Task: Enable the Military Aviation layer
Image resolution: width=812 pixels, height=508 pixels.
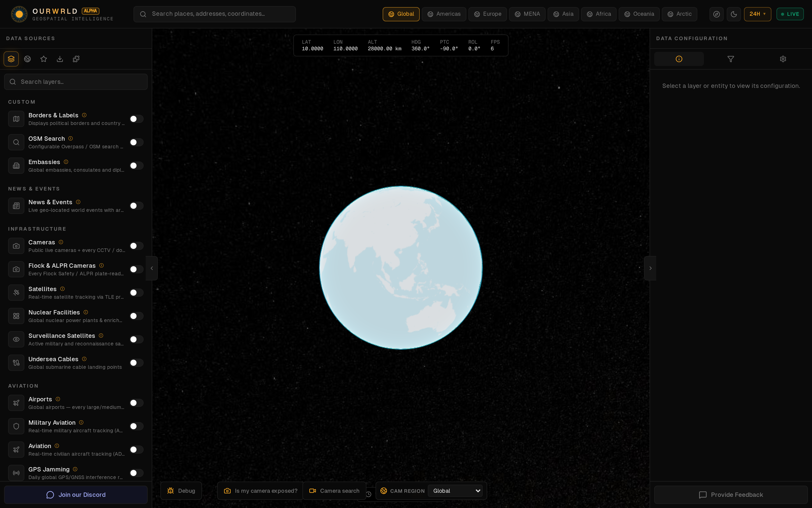Action: tap(137, 426)
